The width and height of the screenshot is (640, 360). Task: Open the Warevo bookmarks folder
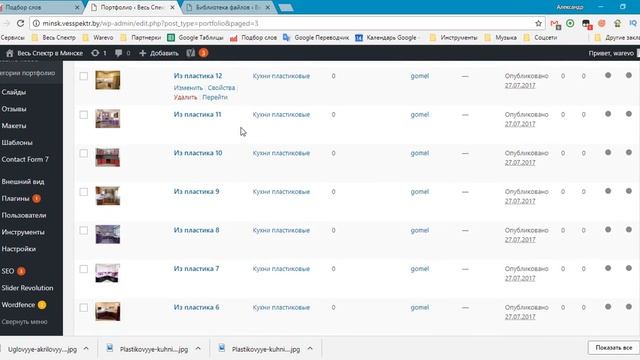98,38
